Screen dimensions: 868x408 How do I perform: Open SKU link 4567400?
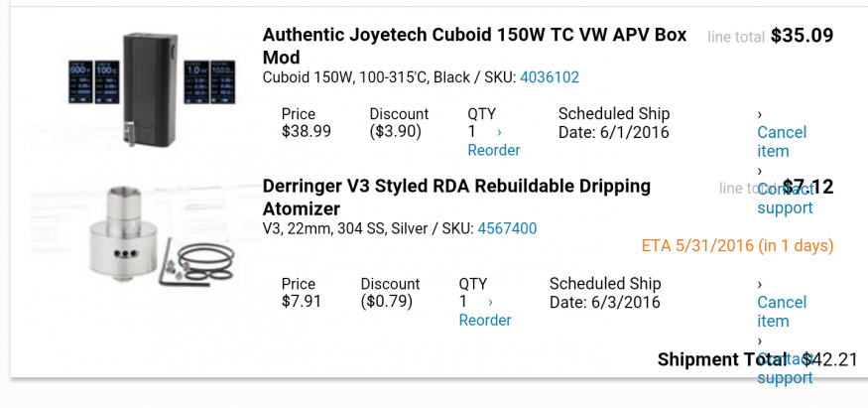[x=507, y=228]
